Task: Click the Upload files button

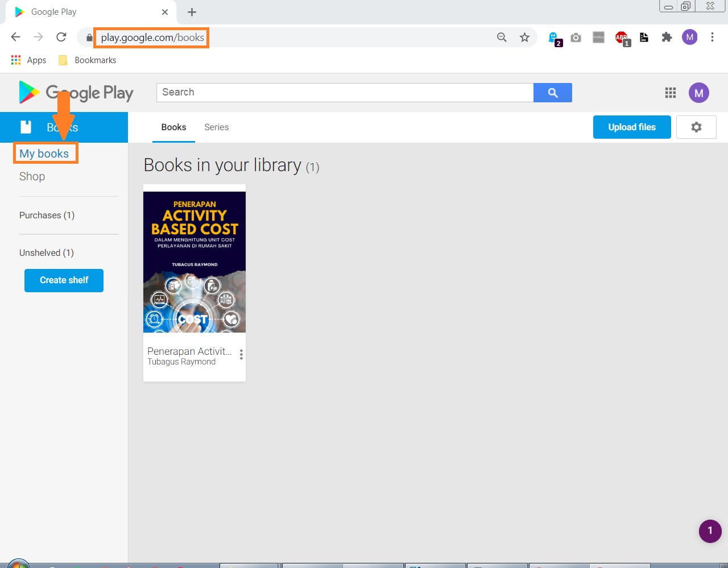Action: pyautogui.click(x=631, y=127)
